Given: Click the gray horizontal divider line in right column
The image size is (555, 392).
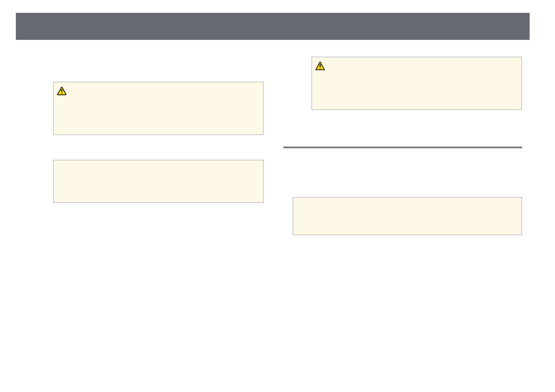Looking at the screenshot, I should (x=402, y=147).
